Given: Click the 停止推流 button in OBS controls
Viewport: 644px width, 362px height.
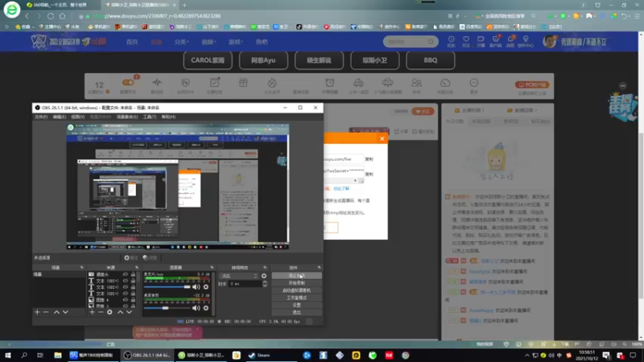Looking at the screenshot, I should point(296,276).
